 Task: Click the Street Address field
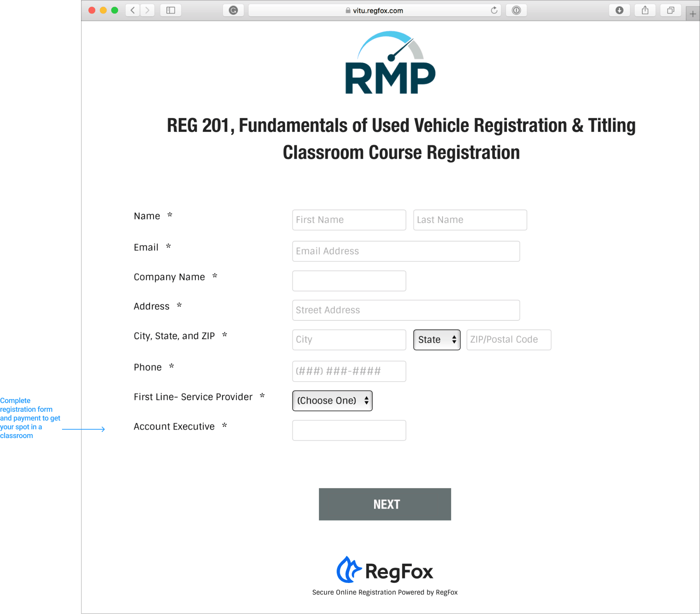[x=406, y=310]
